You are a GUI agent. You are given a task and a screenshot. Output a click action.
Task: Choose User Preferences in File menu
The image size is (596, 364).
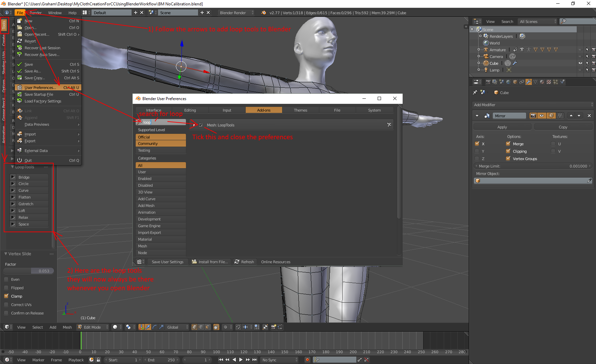(48, 87)
